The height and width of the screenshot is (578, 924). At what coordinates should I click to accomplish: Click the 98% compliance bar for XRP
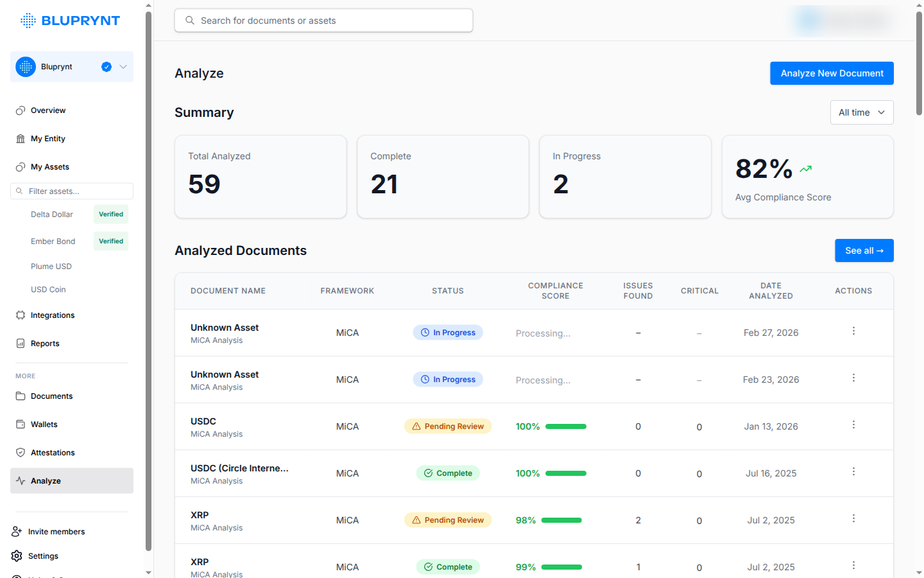(x=561, y=520)
